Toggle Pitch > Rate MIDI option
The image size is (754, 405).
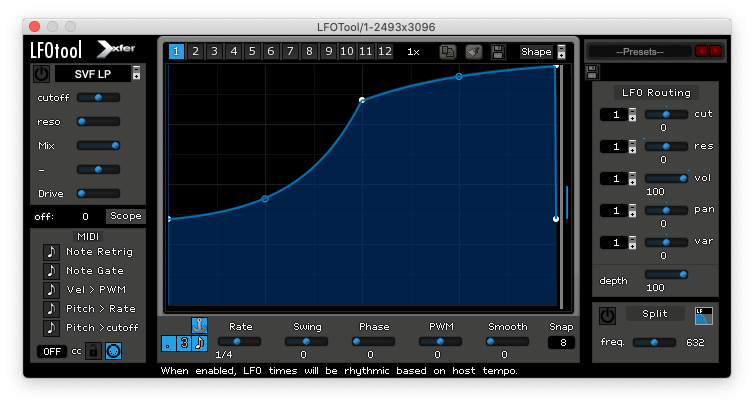pos(51,309)
